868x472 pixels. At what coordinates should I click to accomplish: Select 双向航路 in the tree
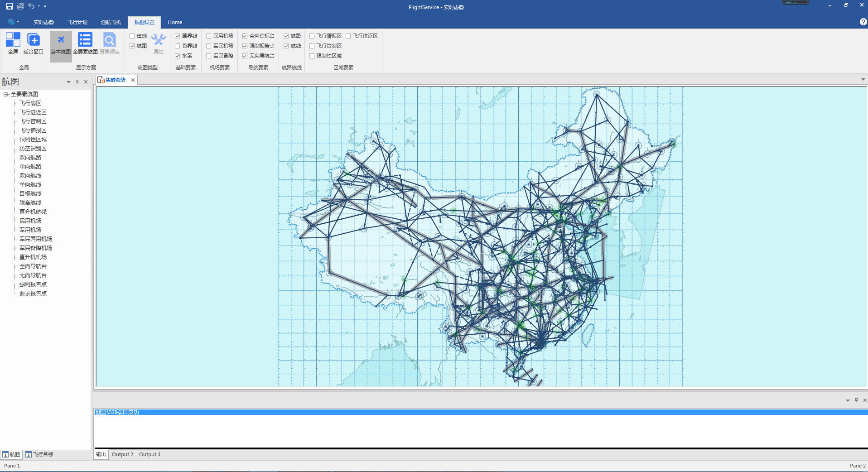point(30,158)
